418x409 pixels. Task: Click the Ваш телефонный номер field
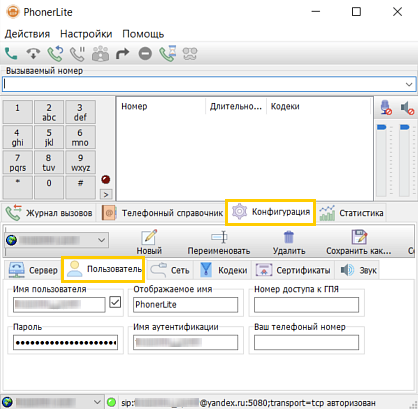(306, 342)
